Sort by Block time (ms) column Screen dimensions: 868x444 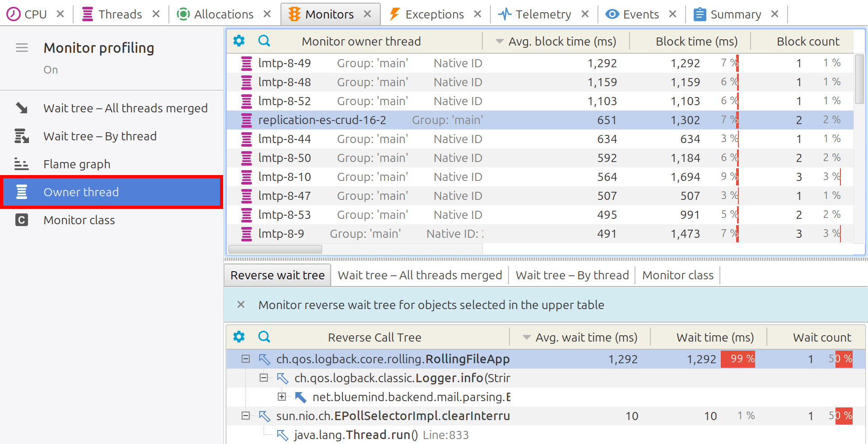pos(691,42)
